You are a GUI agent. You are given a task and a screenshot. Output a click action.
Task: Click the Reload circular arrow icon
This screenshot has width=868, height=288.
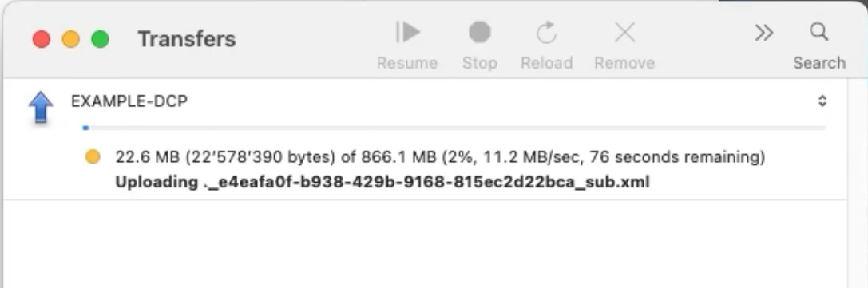[x=546, y=33]
